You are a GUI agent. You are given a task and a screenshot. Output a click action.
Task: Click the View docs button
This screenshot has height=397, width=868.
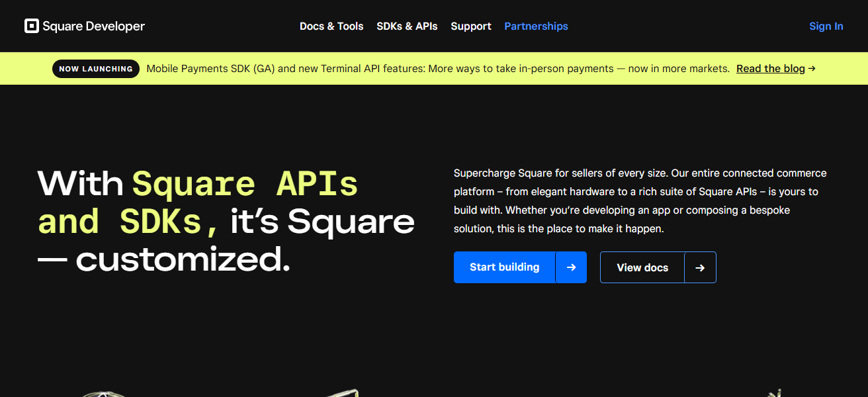(642, 267)
